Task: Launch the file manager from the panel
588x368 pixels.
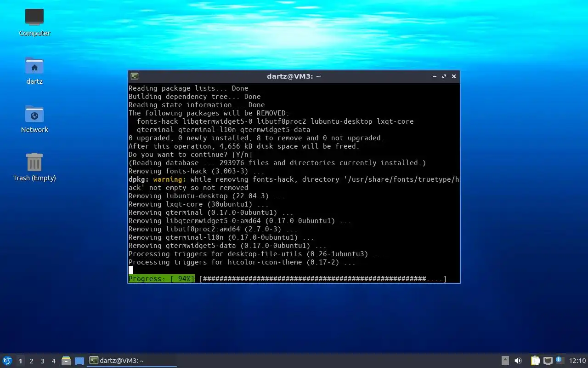Action: point(66,361)
